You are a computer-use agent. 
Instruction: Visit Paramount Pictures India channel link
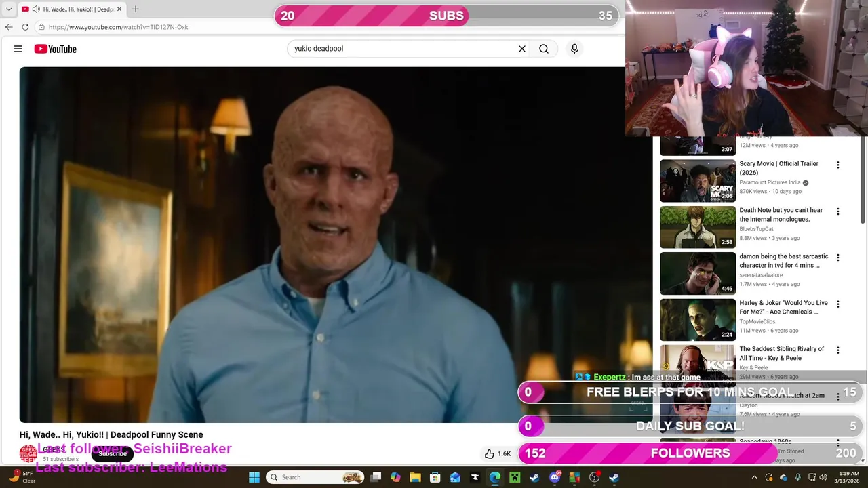770,183
